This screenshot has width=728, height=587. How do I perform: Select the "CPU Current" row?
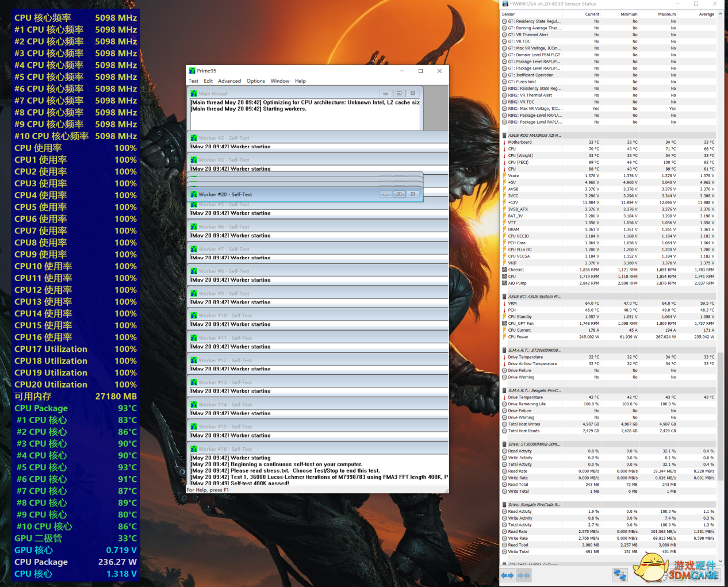click(x=608, y=330)
